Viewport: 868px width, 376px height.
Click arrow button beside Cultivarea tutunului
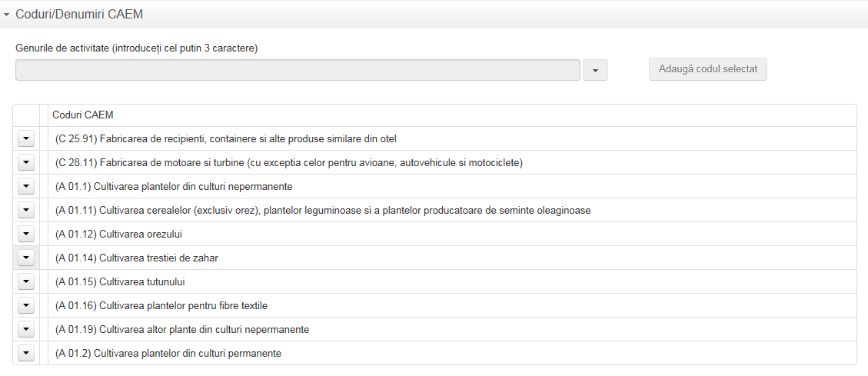click(25, 281)
